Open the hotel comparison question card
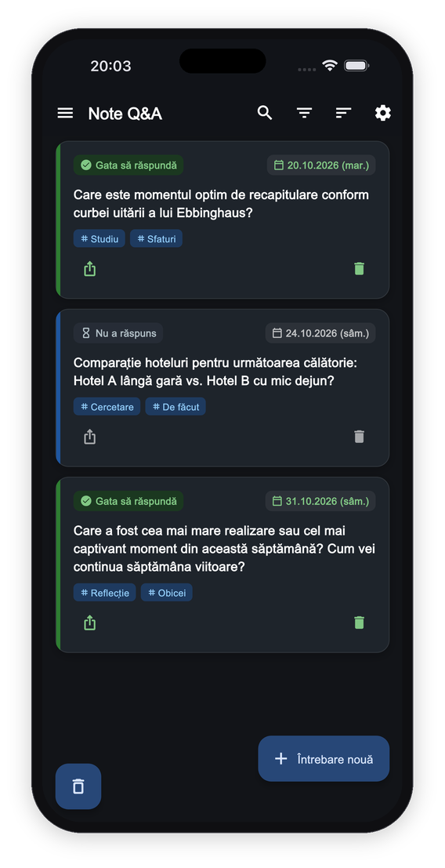 tap(222, 388)
